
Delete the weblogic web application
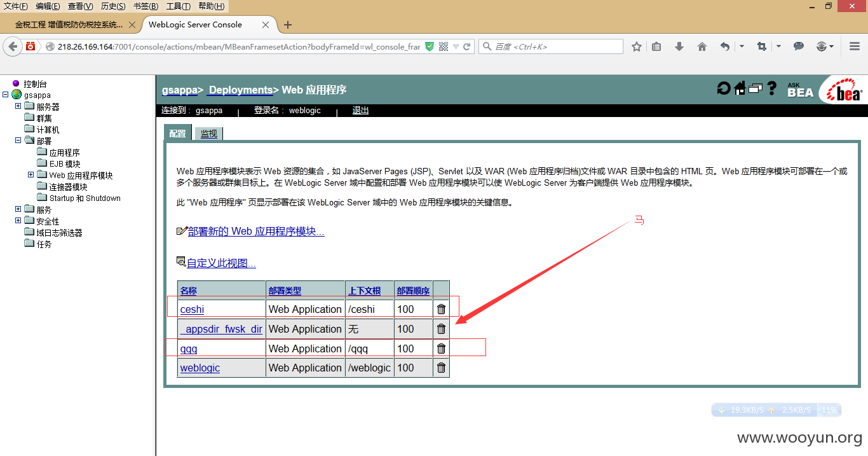[x=441, y=368]
